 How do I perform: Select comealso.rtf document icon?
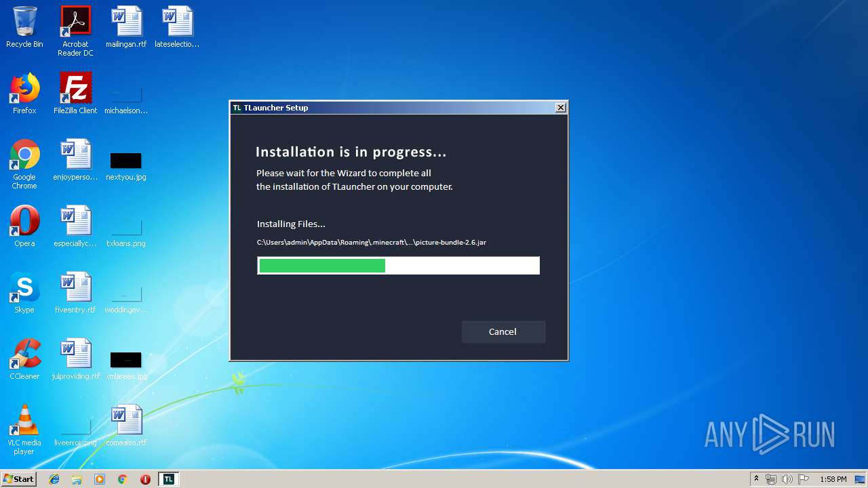(126, 426)
